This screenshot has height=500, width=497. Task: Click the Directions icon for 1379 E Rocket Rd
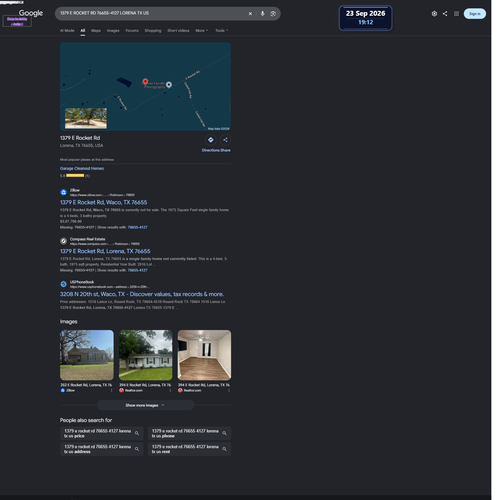click(211, 140)
